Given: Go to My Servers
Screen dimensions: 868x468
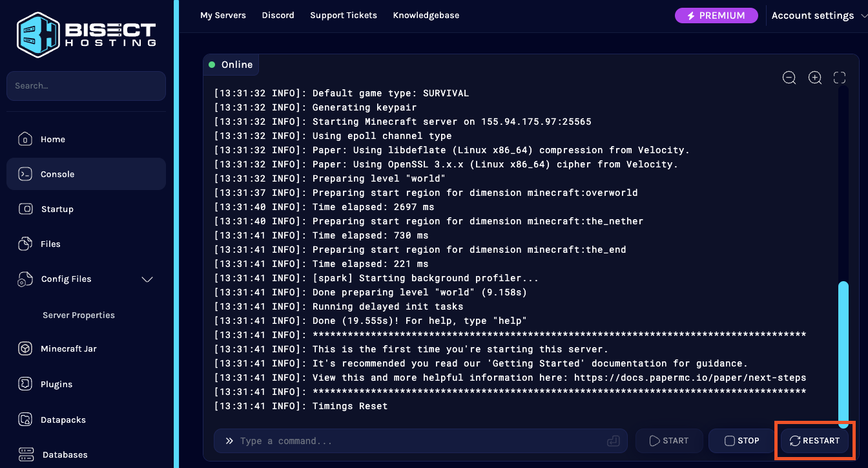Looking at the screenshot, I should tap(223, 15).
